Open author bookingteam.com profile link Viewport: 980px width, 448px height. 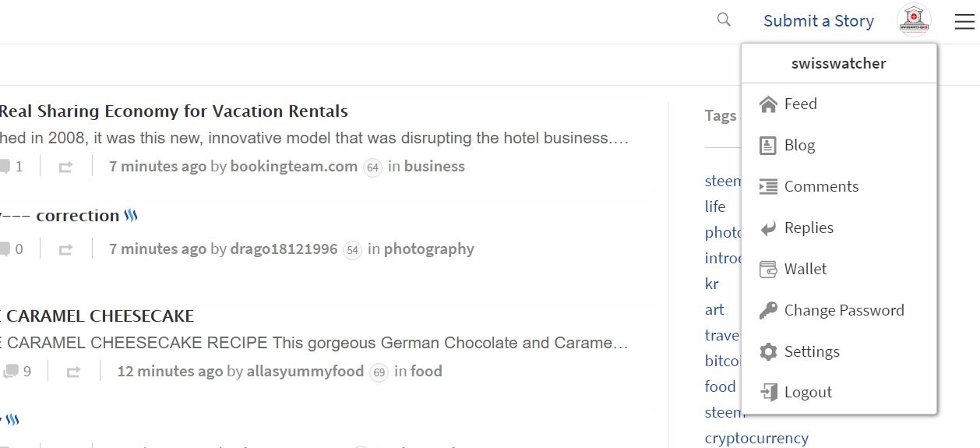pyautogui.click(x=294, y=167)
